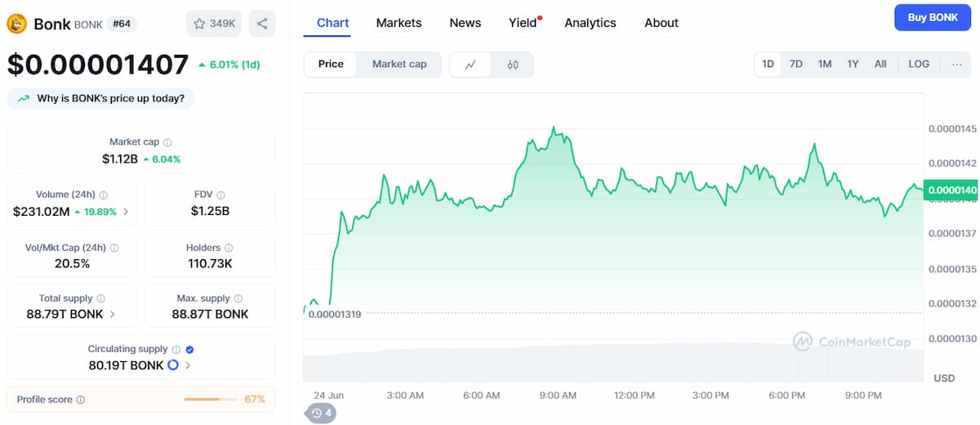Click the circulating supply progress ring
Screen dimensions: 980x425
173,365
